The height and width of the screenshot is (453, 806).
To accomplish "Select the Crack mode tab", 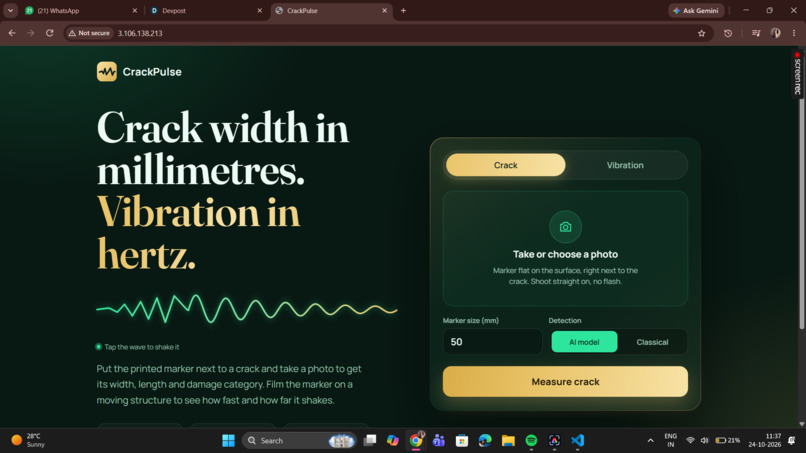I will click(x=506, y=165).
